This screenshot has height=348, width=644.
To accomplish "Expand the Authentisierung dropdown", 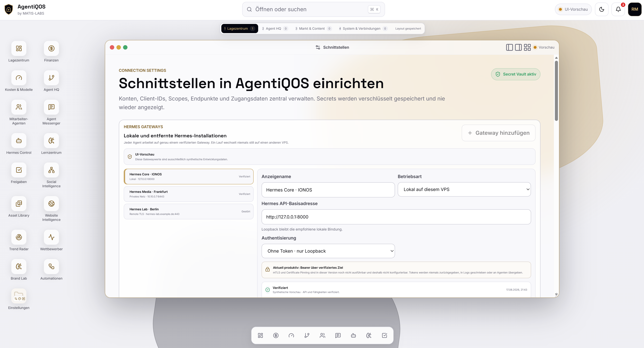I will tap(328, 251).
